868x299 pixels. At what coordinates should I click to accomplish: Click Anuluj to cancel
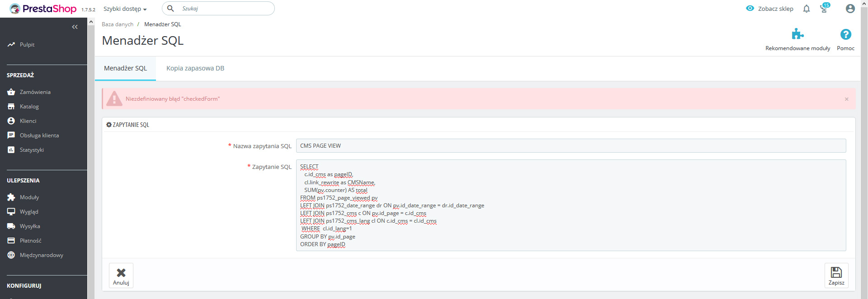[x=121, y=276]
